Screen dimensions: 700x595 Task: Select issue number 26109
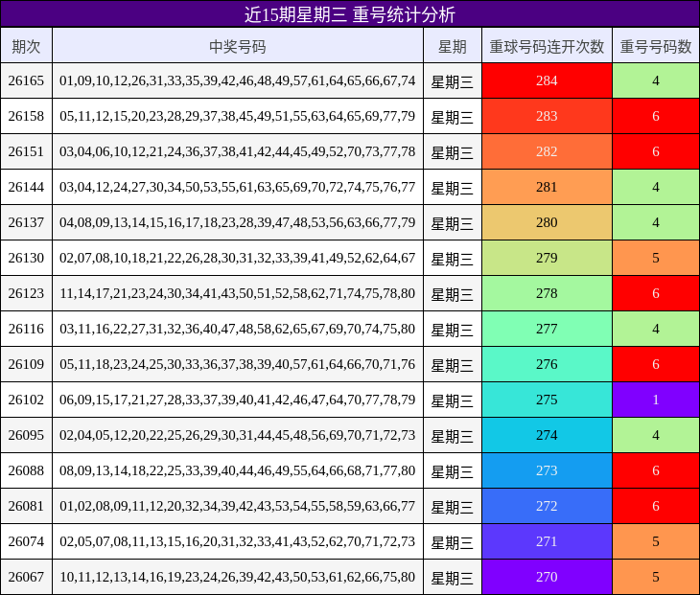[26, 364]
